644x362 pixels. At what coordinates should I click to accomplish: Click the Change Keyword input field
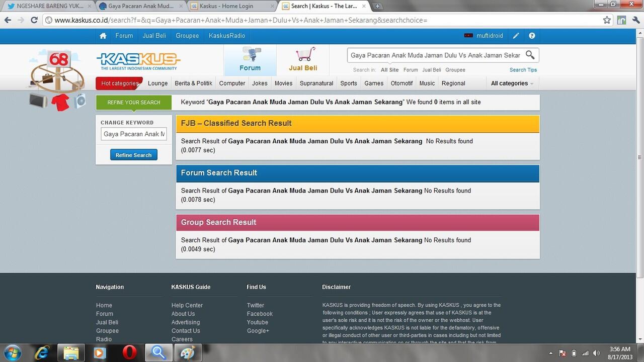pyautogui.click(x=134, y=134)
